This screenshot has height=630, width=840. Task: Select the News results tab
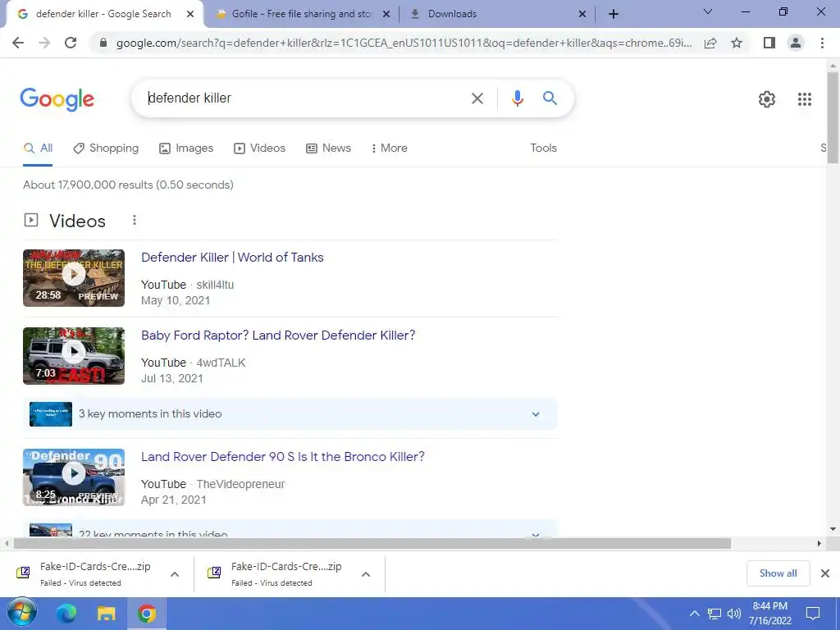click(328, 148)
